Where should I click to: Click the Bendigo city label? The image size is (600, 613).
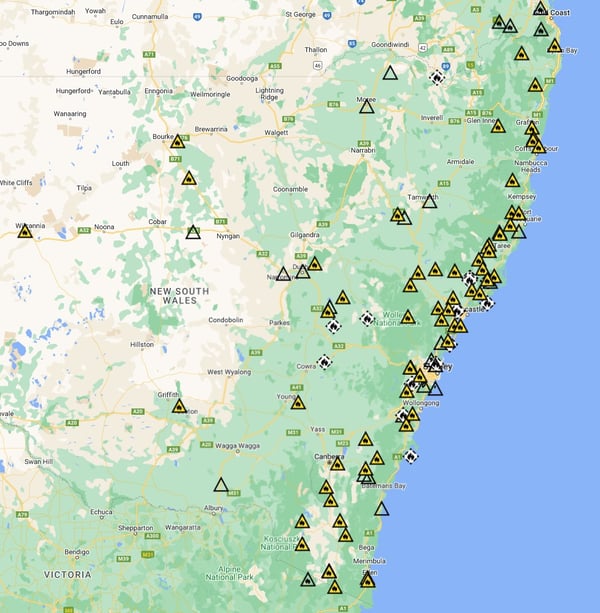coord(77,552)
